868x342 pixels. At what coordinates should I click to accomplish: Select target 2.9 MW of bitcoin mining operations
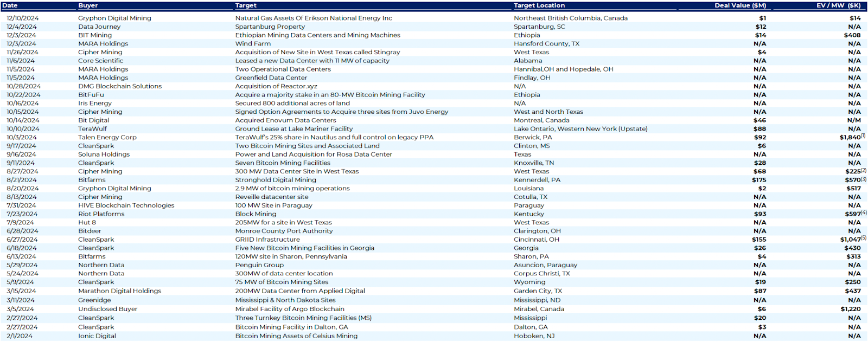point(292,189)
